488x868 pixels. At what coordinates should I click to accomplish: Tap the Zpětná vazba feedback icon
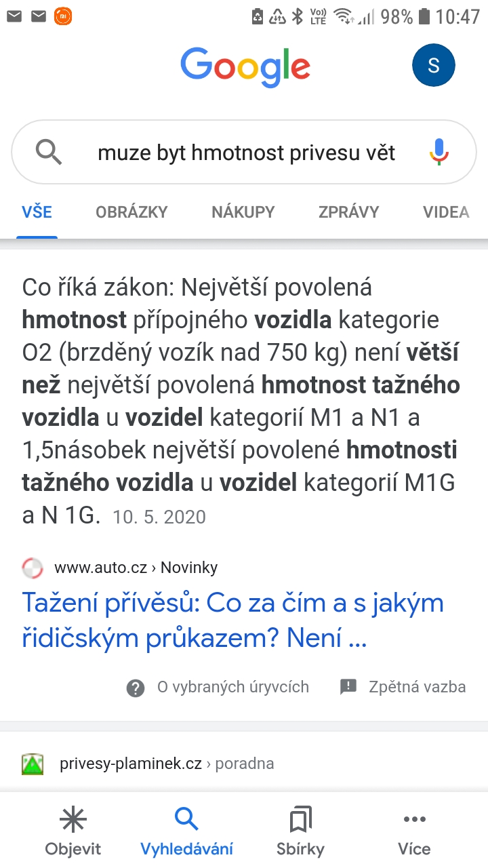[x=348, y=687]
